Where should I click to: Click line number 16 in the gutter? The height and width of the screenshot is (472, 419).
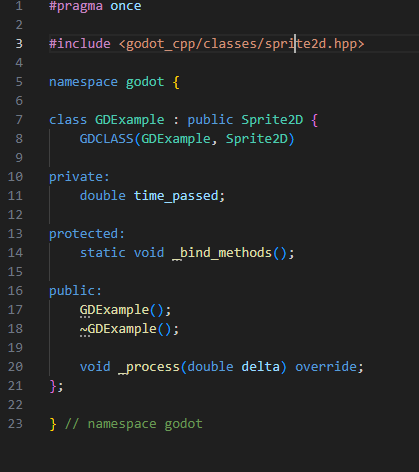tap(15, 291)
